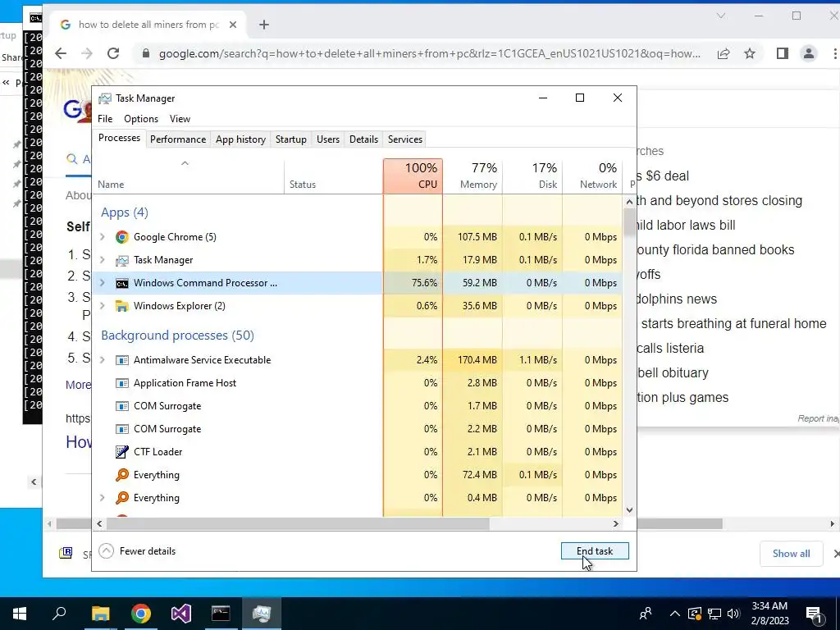Click Show all downloads button
Screen dimensions: 840x630
click(x=791, y=554)
